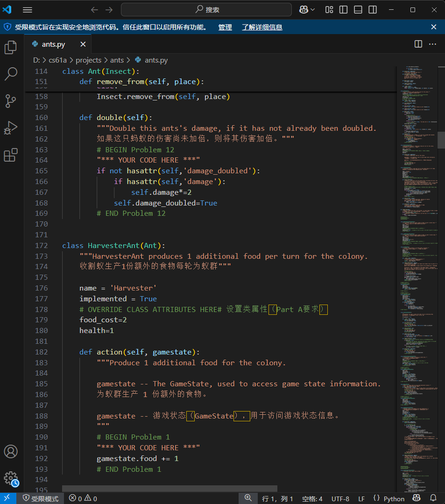Open the Manage settings gear
Viewport: 445px width, 504px height.
pos(11,478)
